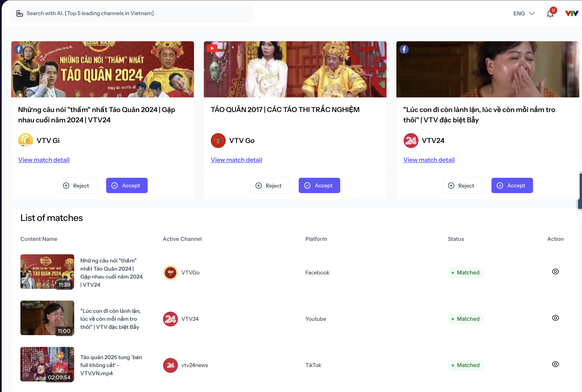Click Facebook badge on Táo Quân 2024 card

click(19, 49)
